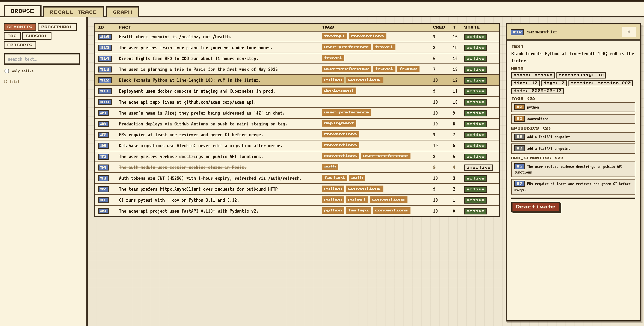Click the FACT column header
The image size is (644, 326).
pyautogui.click(x=125, y=27)
